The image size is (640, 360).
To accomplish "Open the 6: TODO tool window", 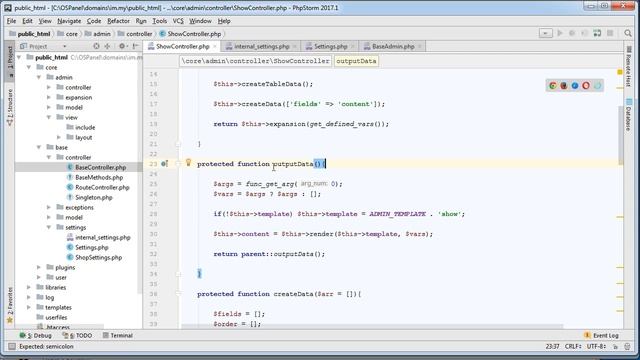I will [78, 336].
